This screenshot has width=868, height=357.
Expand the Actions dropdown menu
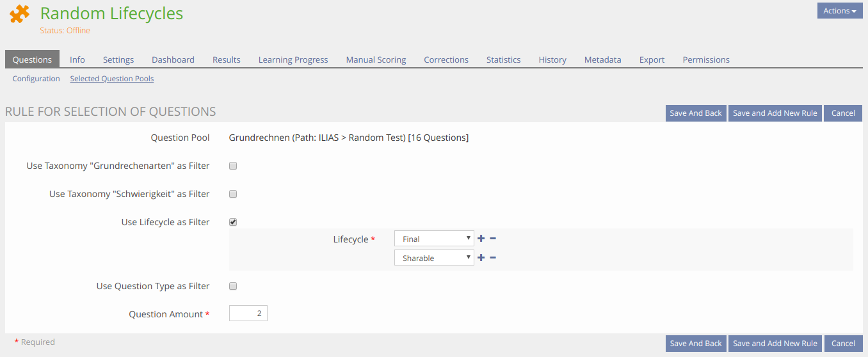tap(840, 11)
